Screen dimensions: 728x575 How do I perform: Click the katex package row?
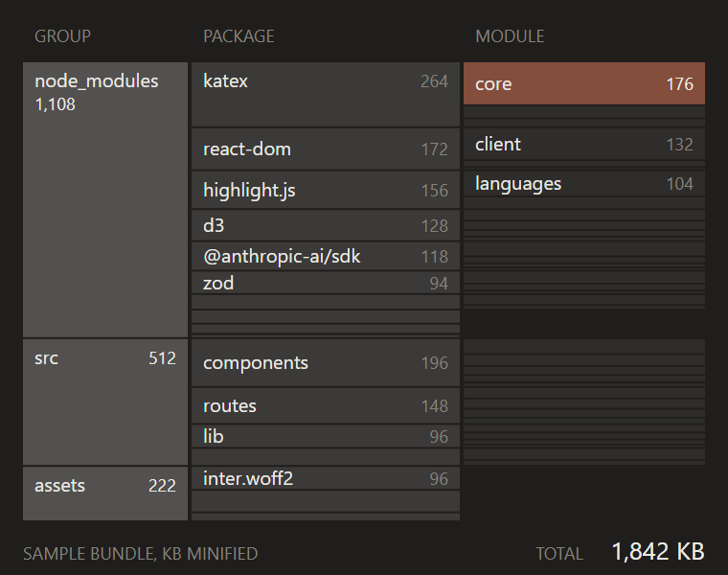click(326, 94)
